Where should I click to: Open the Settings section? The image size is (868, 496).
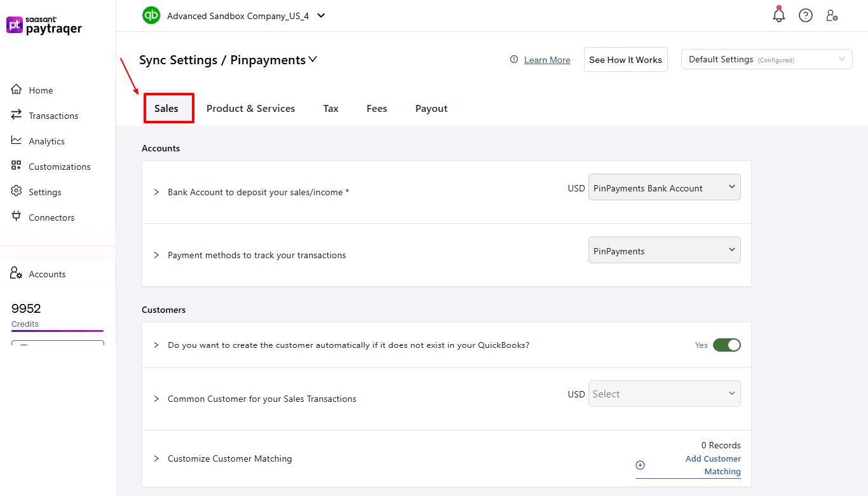coord(47,191)
